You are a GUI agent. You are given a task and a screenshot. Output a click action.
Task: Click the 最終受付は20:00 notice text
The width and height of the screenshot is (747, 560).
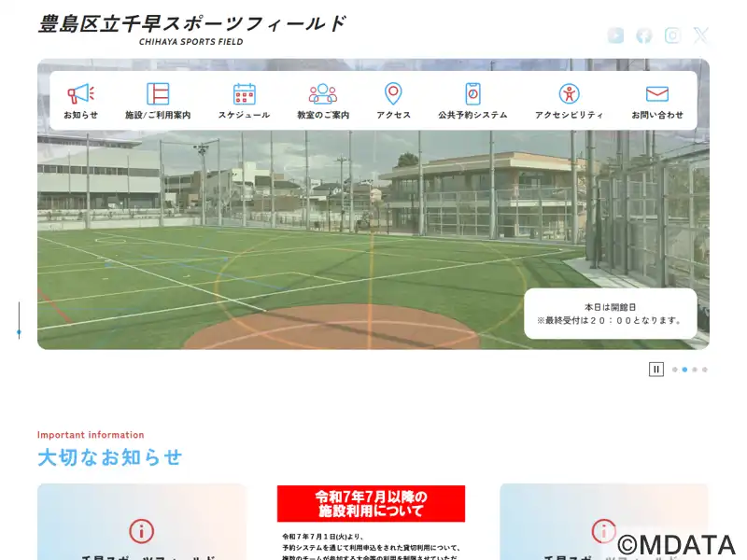(x=611, y=320)
